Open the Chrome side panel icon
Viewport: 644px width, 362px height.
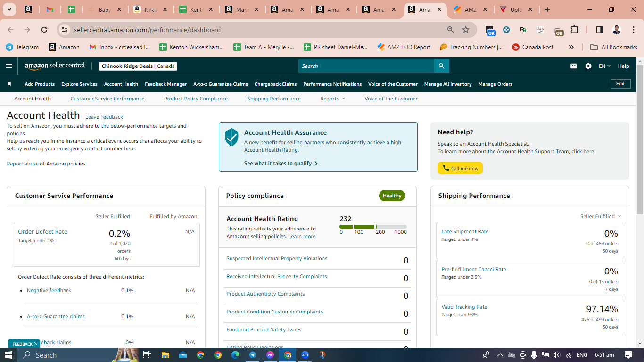600,30
